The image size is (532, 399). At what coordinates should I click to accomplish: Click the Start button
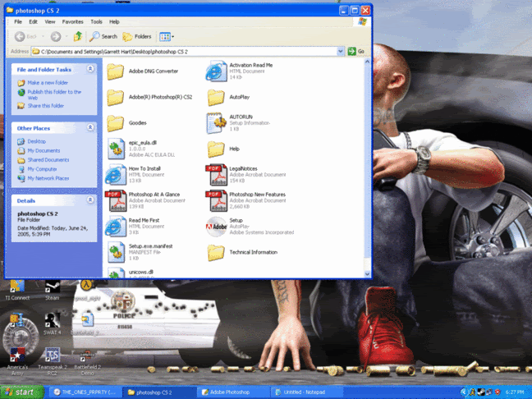[22, 392]
